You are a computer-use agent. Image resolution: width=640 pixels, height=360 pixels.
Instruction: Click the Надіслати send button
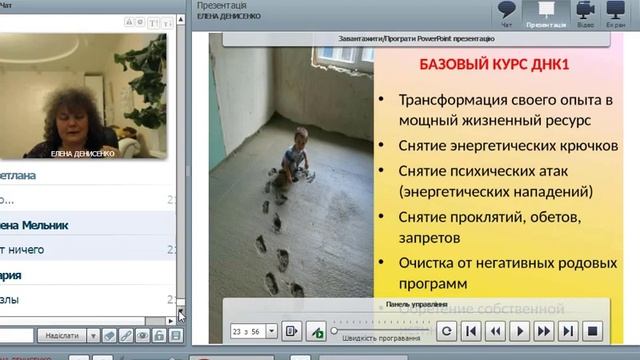[x=62, y=336]
